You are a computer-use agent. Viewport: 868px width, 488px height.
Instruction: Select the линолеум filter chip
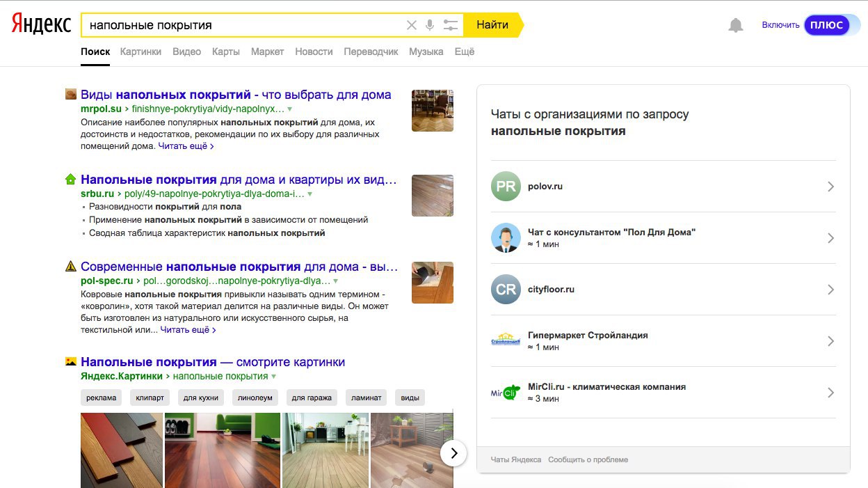click(x=255, y=398)
